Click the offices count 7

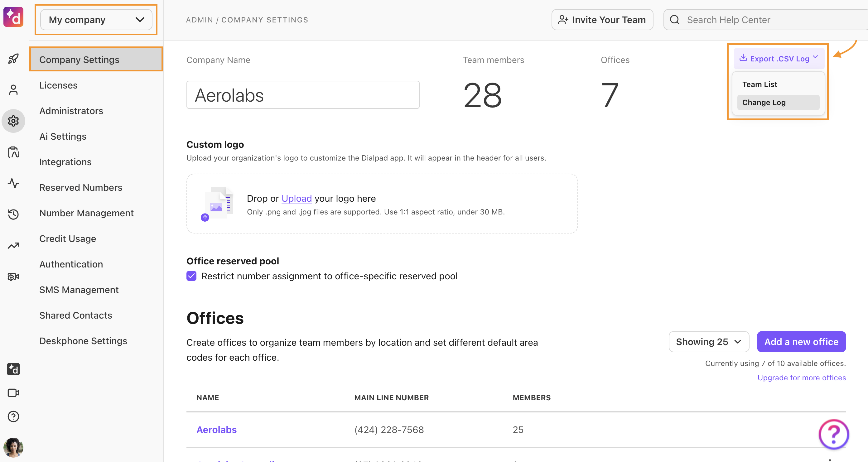coord(610,95)
